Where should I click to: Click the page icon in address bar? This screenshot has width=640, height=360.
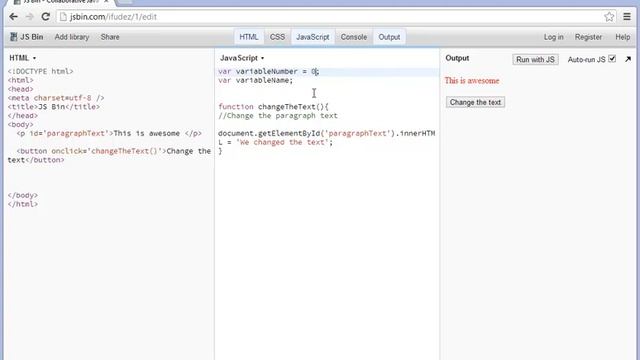pos(63,17)
